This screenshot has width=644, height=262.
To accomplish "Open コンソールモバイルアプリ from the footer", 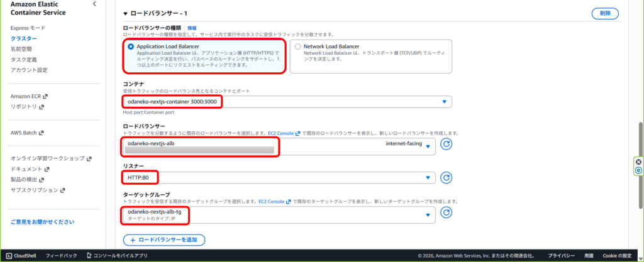I will click(116, 256).
